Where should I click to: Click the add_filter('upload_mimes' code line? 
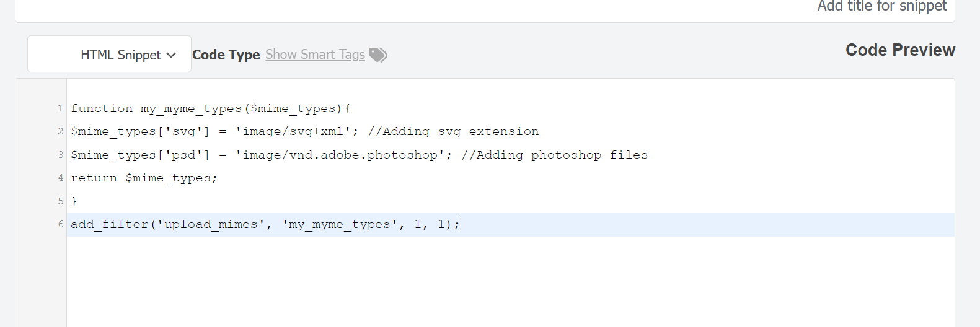pyautogui.click(x=265, y=224)
